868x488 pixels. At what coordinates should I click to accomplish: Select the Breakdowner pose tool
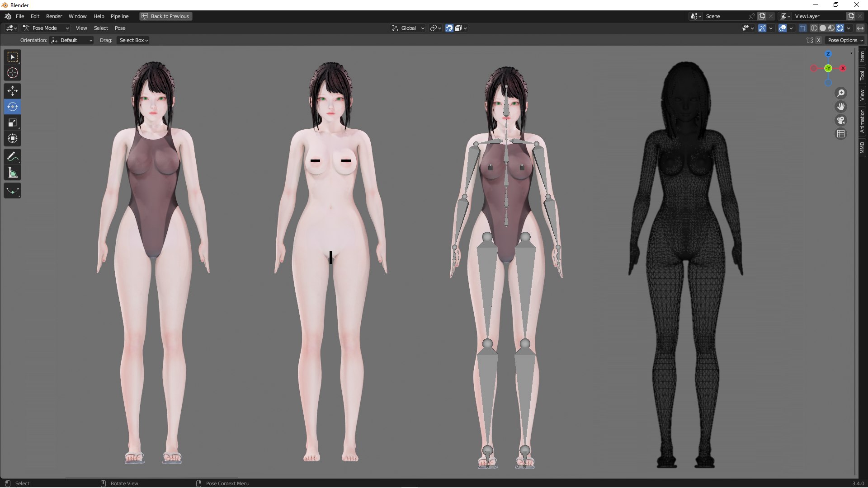click(x=13, y=191)
